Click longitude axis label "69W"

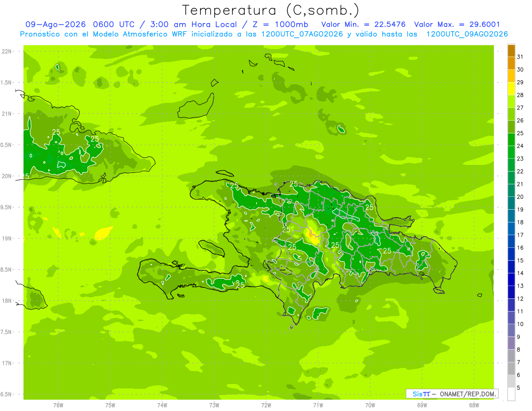[422, 405]
